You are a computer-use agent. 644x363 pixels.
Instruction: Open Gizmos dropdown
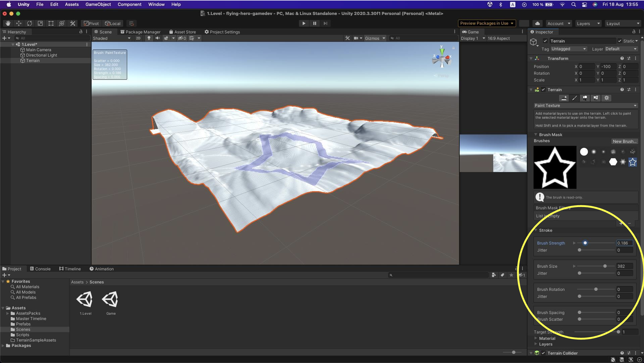tap(375, 38)
